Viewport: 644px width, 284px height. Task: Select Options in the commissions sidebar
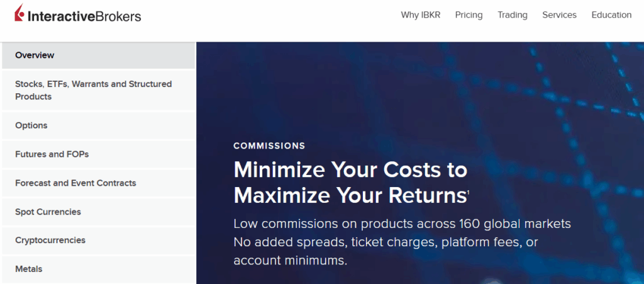31,125
